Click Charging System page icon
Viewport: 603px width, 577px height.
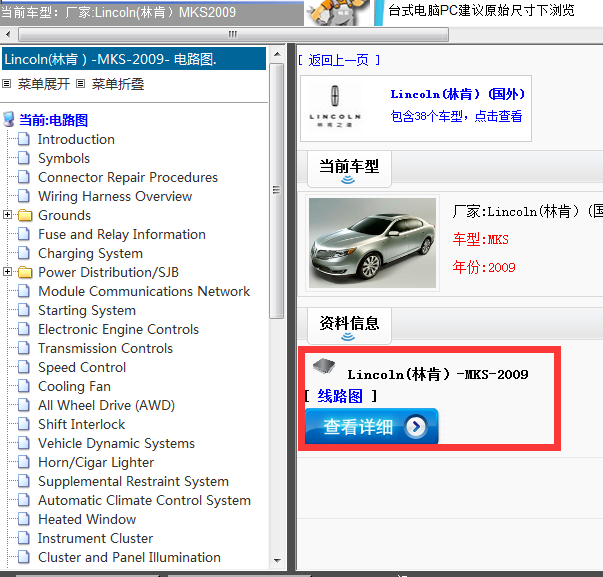click(24, 253)
